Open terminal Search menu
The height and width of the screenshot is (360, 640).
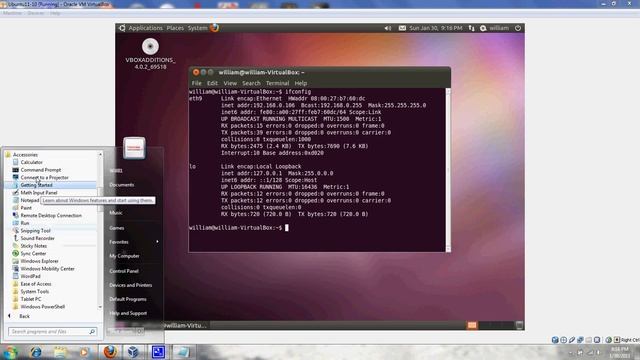click(251, 83)
